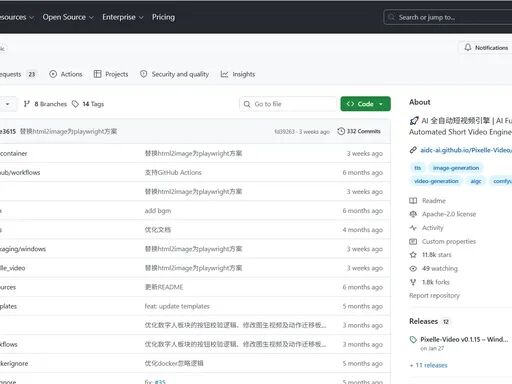Expand the Enterprise menu
512x384 pixels.
tap(123, 17)
